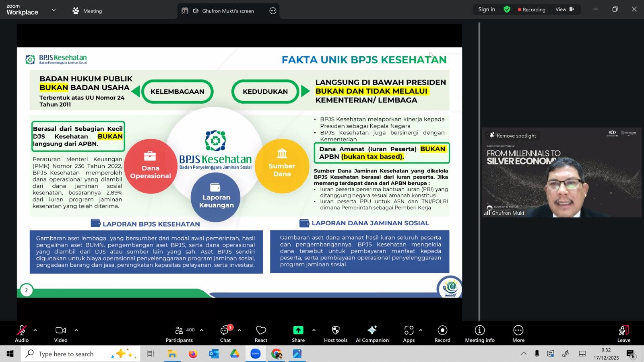Viewport: 644px width, 362px height.
Task: Click Remove spotlight on speaker video
Action: coord(512,136)
